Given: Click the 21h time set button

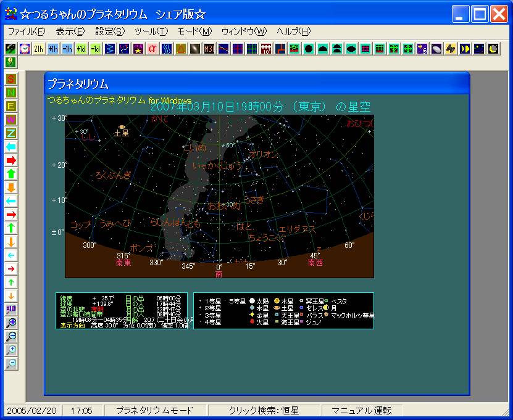Looking at the screenshot, I should (x=39, y=49).
